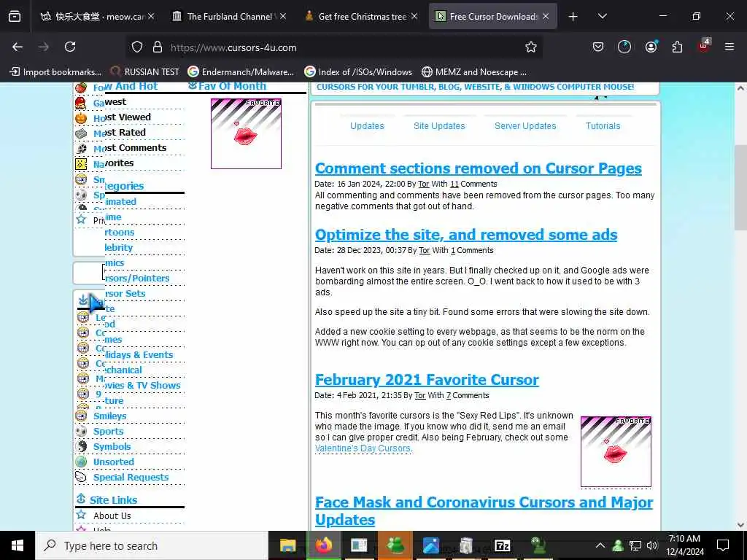Viewport: 747px width, 560px height.
Task: Open the About Us site link
Action: [x=112, y=516]
